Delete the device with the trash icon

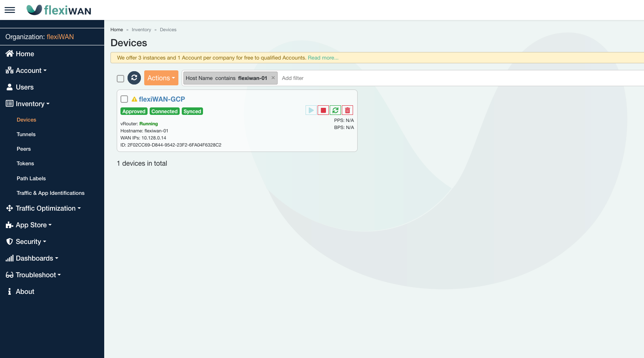click(347, 110)
